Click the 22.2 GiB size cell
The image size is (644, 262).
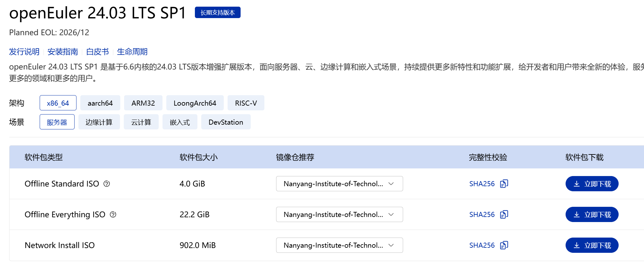(195, 214)
